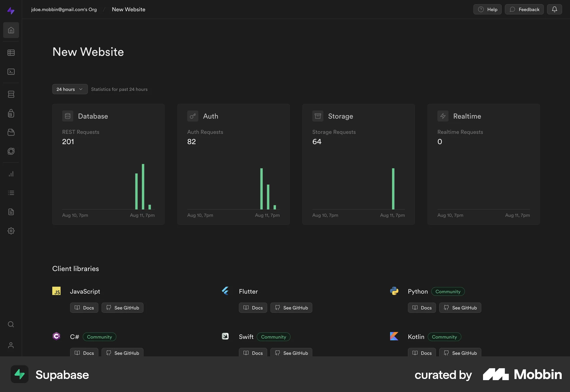Open project Settings via the gear icon
The height and width of the screenshot is (392, 570).
point(11,231)
